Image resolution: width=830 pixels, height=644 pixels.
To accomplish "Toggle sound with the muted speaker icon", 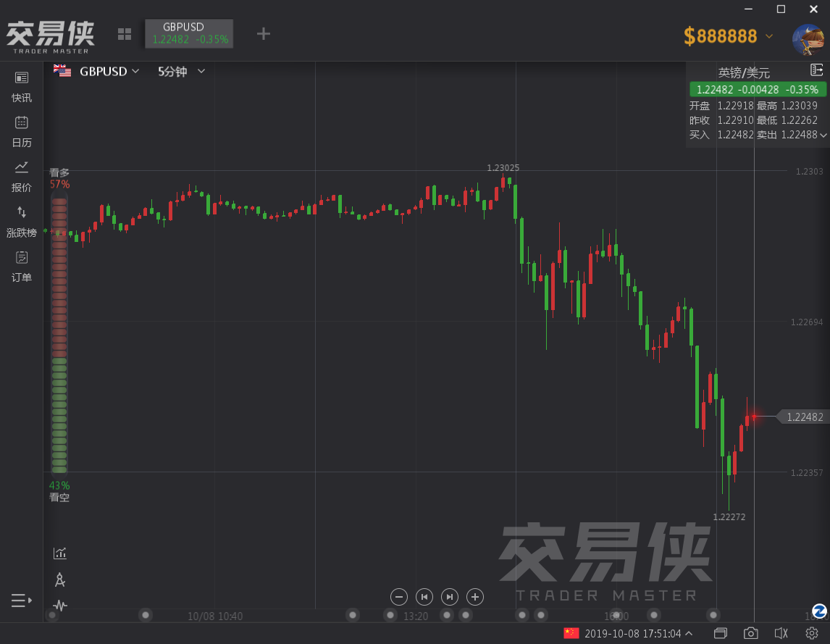I will pyautogui.click(x=781, y=633).
